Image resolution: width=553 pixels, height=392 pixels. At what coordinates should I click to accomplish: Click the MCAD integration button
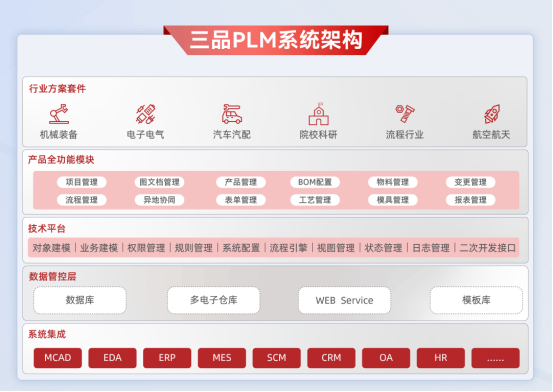coord(58,358)
